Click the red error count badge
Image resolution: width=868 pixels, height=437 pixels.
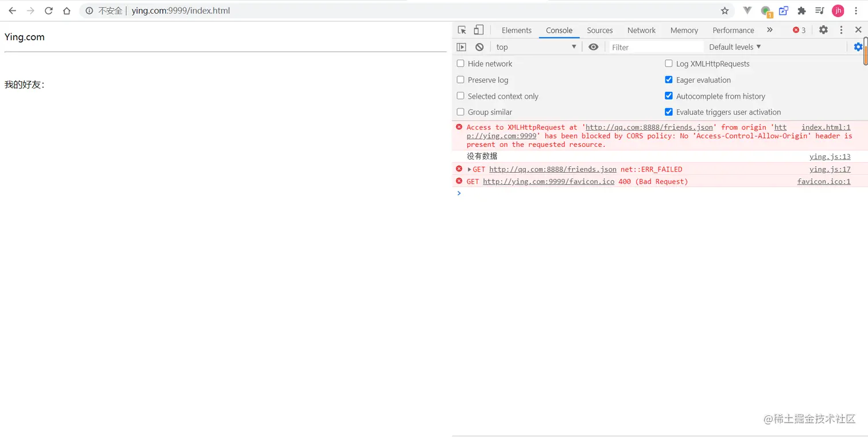pyautogui.click(x=799, y=30)
